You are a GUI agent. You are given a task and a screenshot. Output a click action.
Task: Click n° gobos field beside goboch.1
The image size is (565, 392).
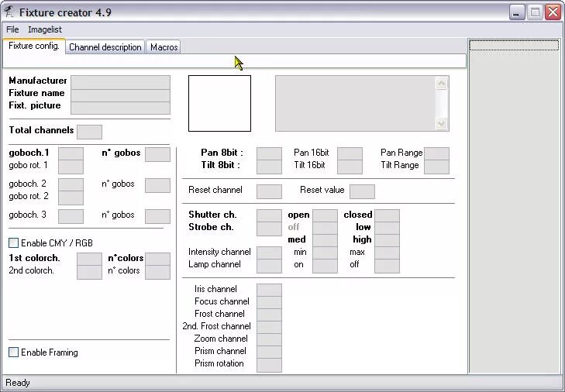point(157,154)
